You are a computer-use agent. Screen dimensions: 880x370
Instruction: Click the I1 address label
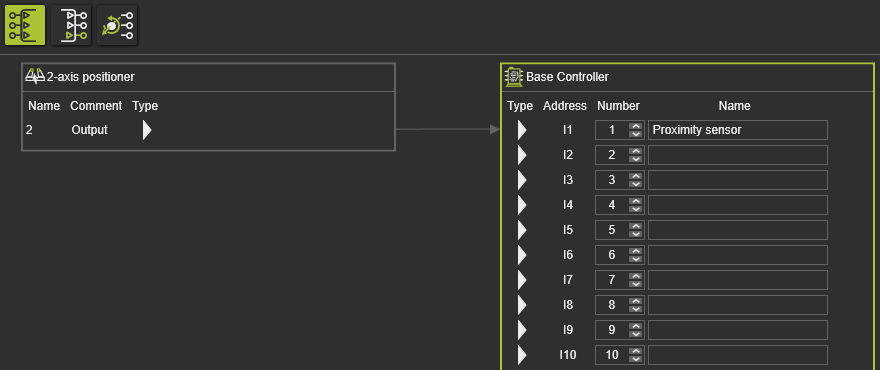tap(567, 130)
